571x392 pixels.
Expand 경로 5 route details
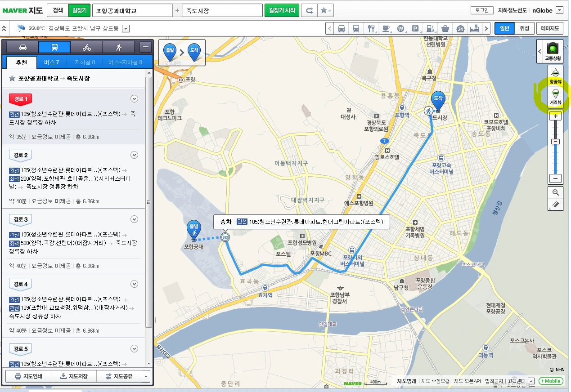[134, 349]
